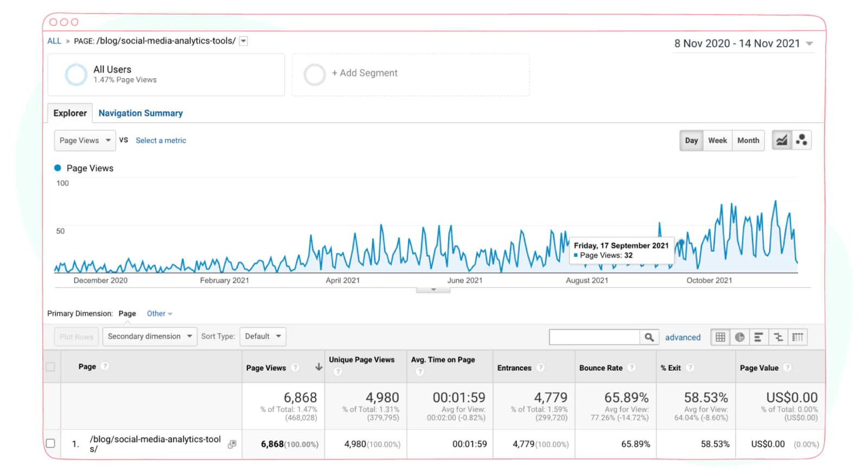The height and width of the screenshot is (472, 868).
Task: Switch to line chart view icon
Action: [781, 141]
